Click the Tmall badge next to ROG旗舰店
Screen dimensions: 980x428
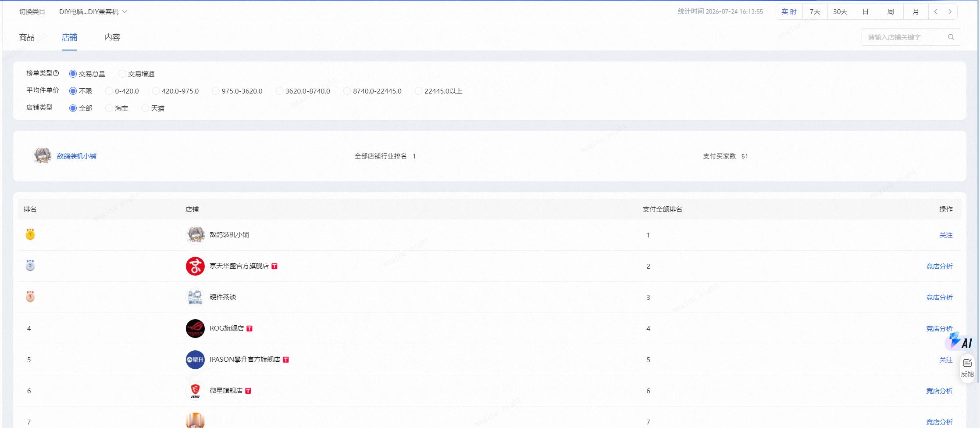tap(249, 328)
